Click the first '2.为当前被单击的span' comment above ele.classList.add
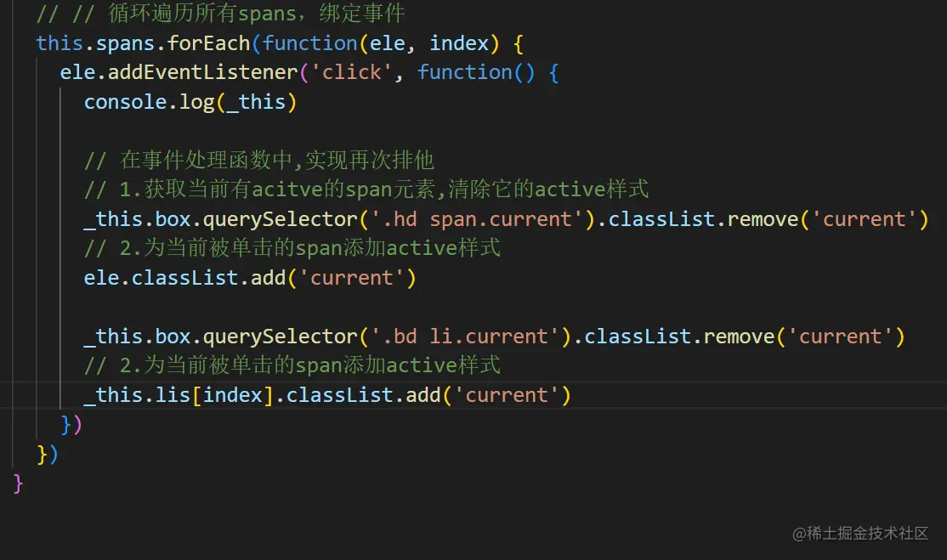 292,248
